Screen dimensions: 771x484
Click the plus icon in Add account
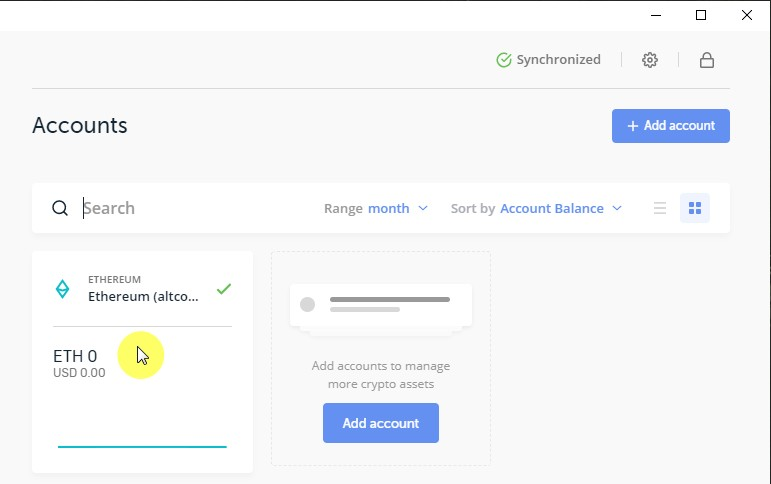[x=632, y=126]
